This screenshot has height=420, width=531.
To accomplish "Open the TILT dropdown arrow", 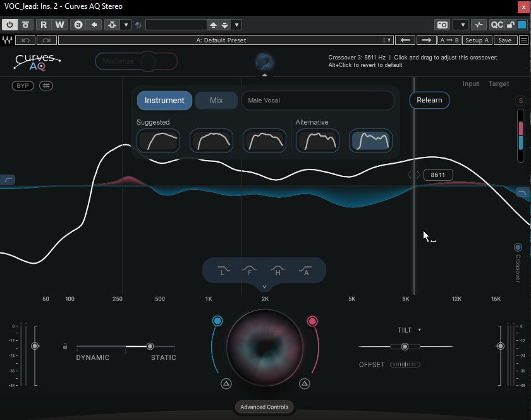I will click(x=419, y=330).
